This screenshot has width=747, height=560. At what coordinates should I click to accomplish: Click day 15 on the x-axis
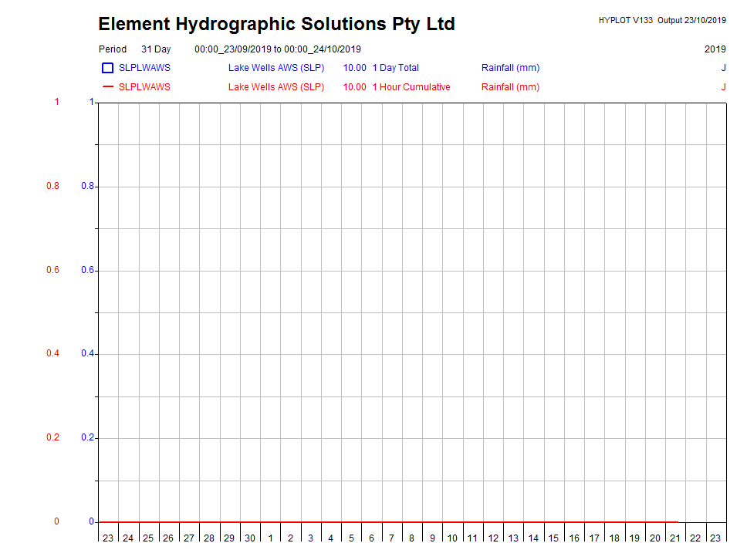point(553,538)
